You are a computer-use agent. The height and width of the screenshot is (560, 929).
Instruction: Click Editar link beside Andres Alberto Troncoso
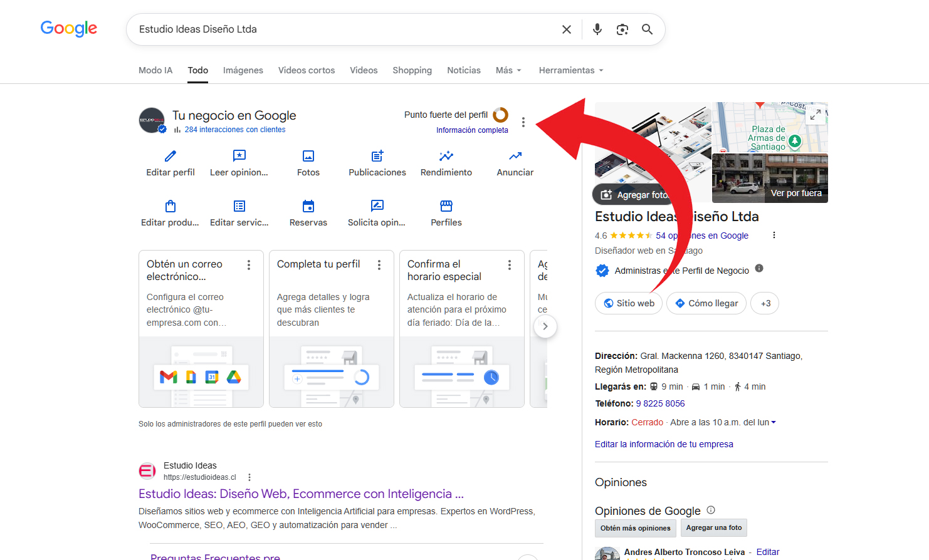768,552
